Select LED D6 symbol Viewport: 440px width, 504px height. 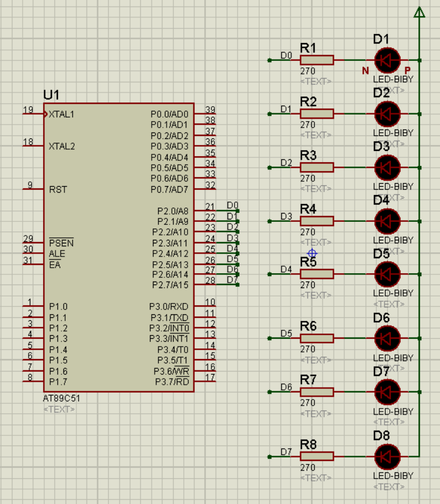pyautogui.click(x=387, y=338)
